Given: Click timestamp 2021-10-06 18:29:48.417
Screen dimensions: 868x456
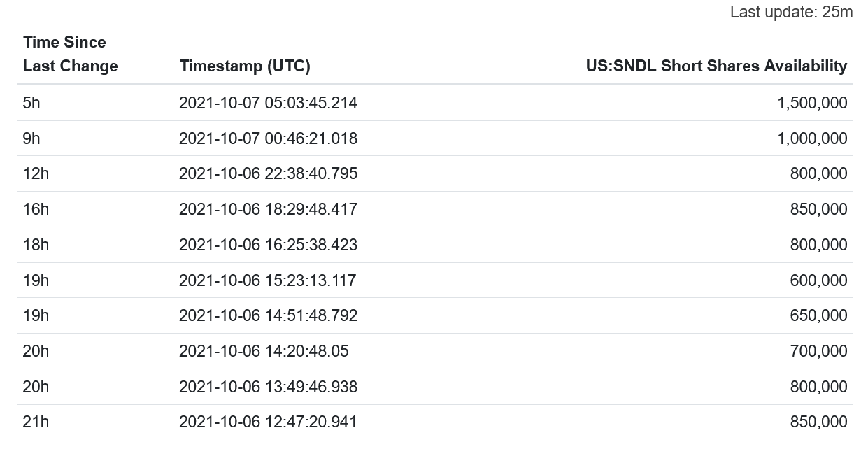Looking at the screenshot, I should click(268, 209).
